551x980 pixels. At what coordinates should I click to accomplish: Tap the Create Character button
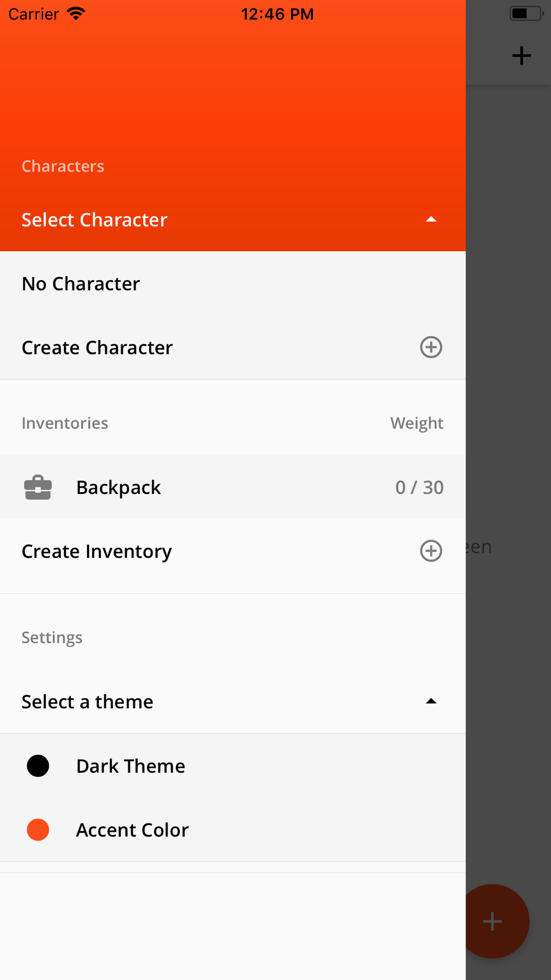tap(233, 347)
